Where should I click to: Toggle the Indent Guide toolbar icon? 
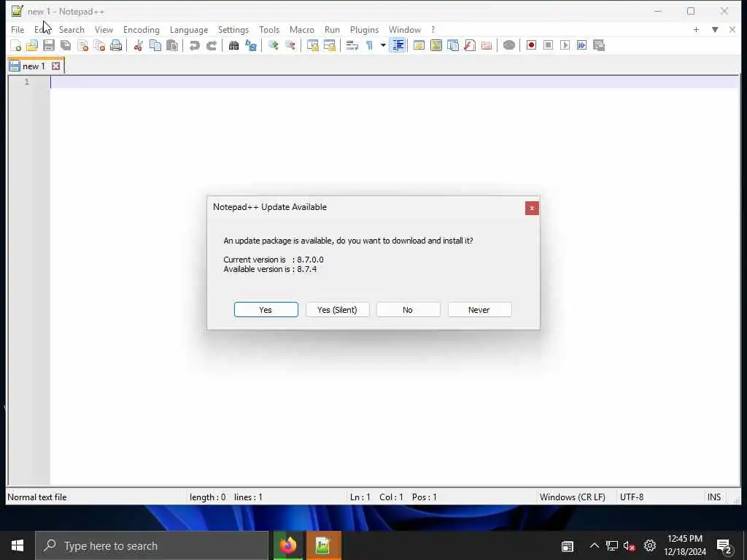398,45
